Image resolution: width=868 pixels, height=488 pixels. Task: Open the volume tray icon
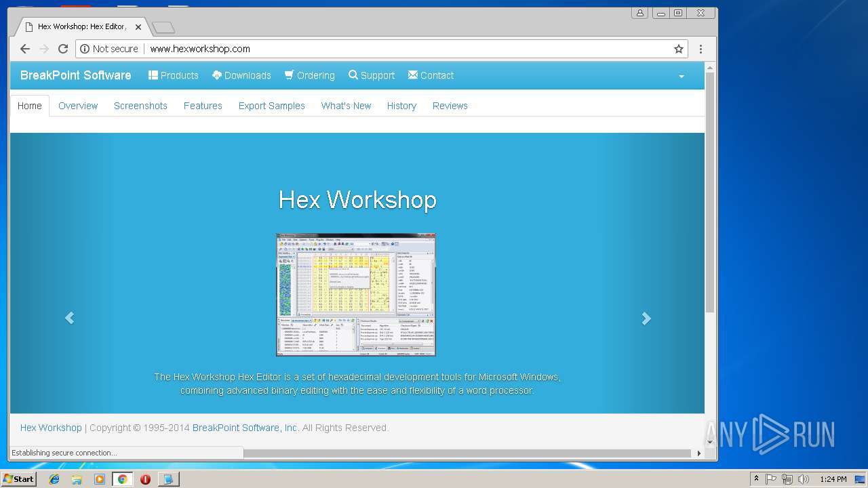pyautogui.click(x=804, y=479)
